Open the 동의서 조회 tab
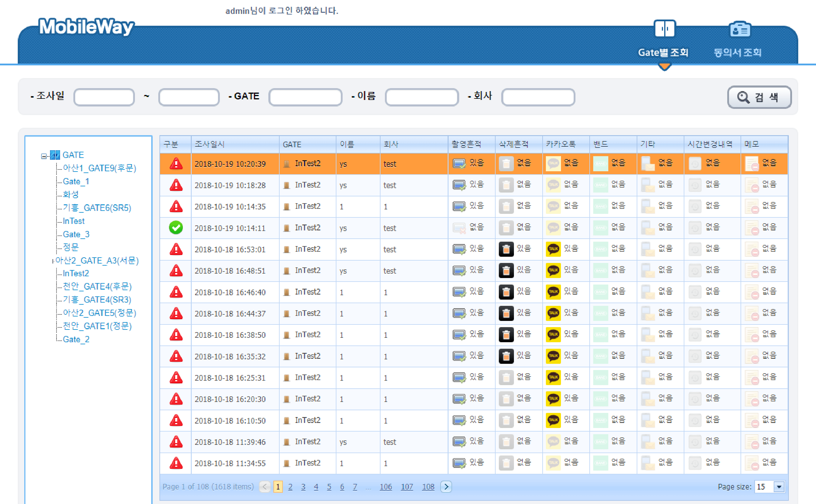The height and width of the screenshot is (504, 816). pos(738,39)
